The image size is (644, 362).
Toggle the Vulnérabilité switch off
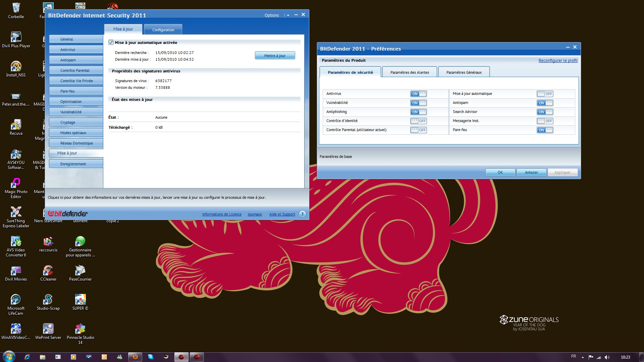pos(419,103)
